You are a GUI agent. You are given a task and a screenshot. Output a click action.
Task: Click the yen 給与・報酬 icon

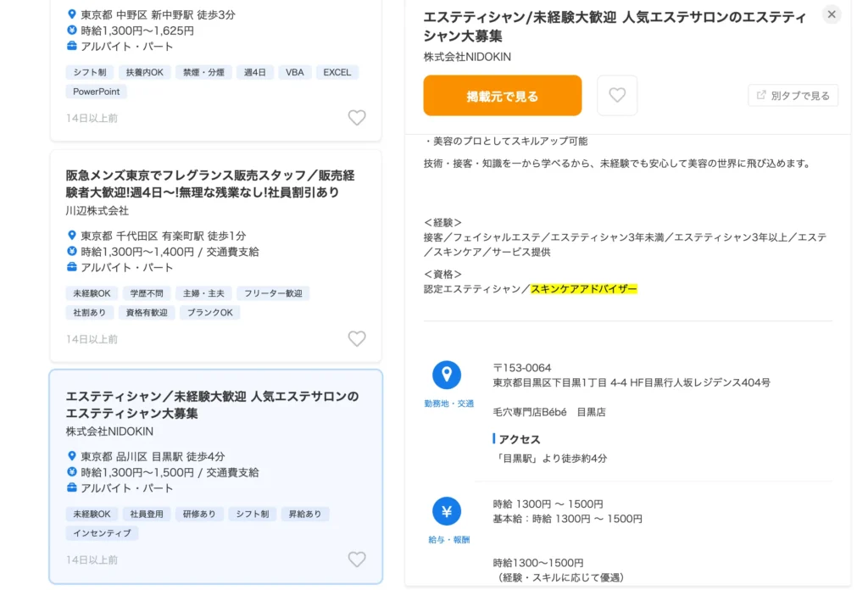[447, 511]
